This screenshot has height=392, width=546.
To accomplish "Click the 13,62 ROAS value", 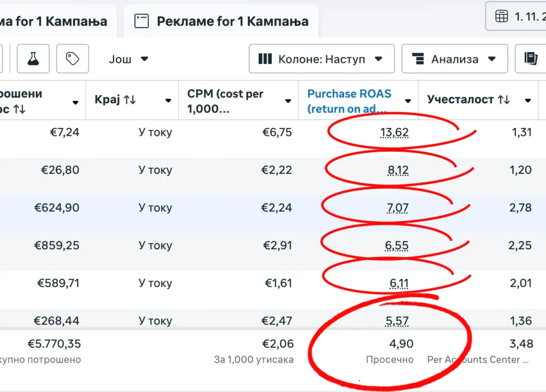I will [394, 132].
